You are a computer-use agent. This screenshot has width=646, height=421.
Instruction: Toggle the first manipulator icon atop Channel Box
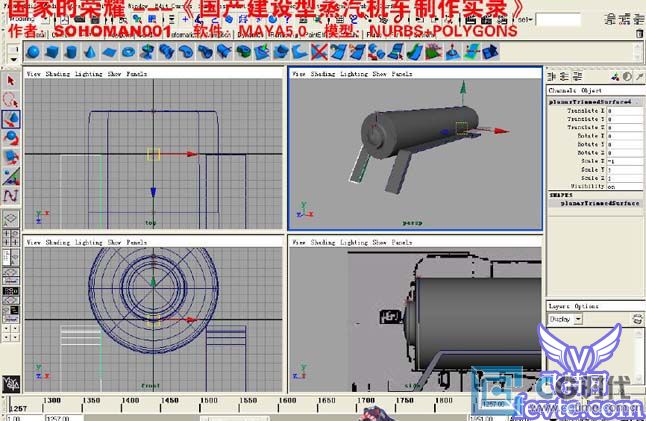coord(552,76)
